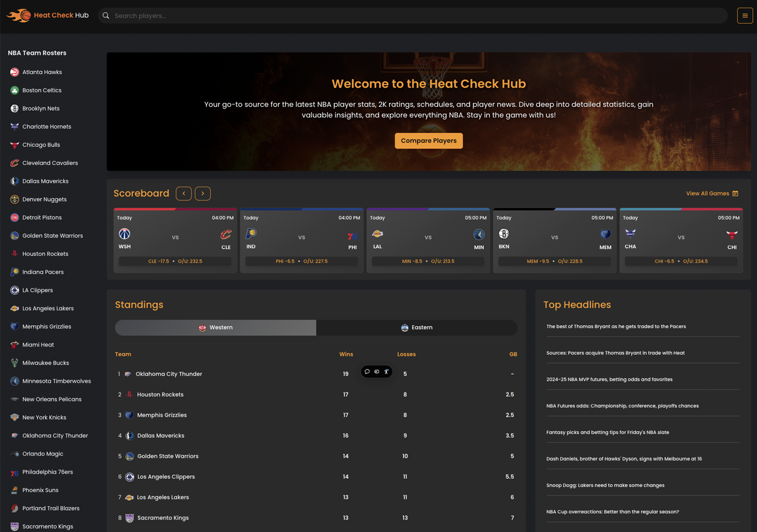The height and width of the screenshot is (532, 757).
Task: Go to previous scoreboard games with left chevron
Action: coord(184,194)
